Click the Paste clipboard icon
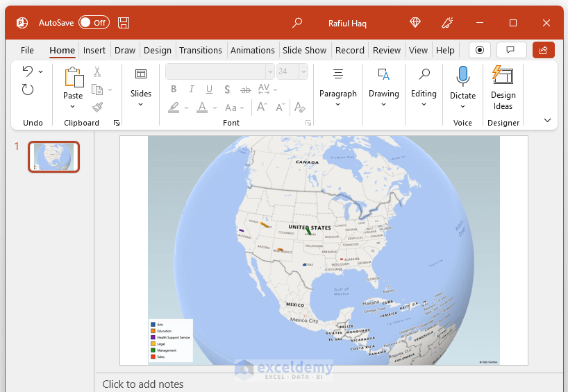The height and width of the screenshot is (392, 568). (74, 77)
